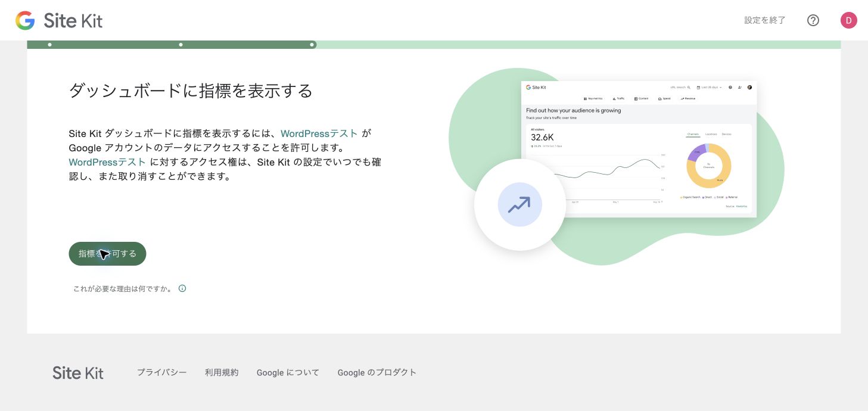The width and height of the screenshot is (868, 411).
Task: Click the Google G logo
Action: (25, 20)
